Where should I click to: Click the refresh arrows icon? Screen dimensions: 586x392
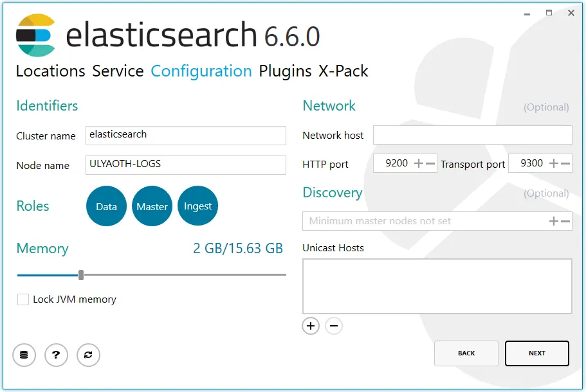(88, 355)
